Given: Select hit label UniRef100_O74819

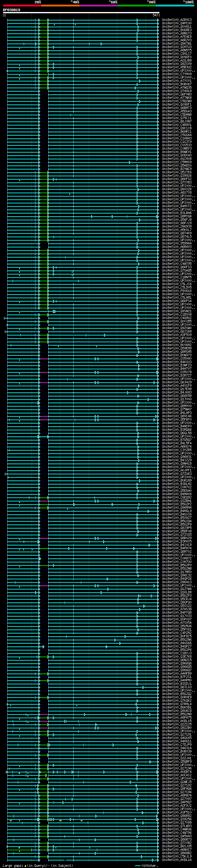Looking at the screenshot, I should click(x=176, y=91).
